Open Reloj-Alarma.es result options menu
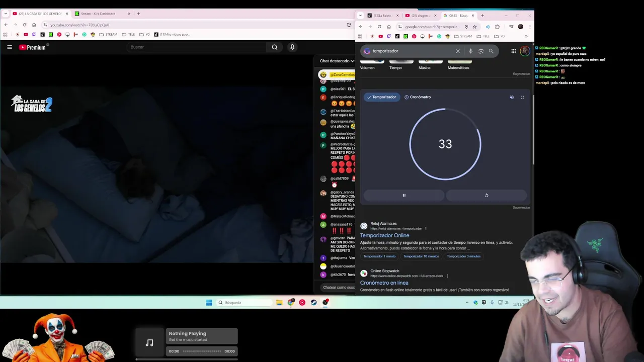The width and height of the screenshot is (644, 362). point(426,229)
